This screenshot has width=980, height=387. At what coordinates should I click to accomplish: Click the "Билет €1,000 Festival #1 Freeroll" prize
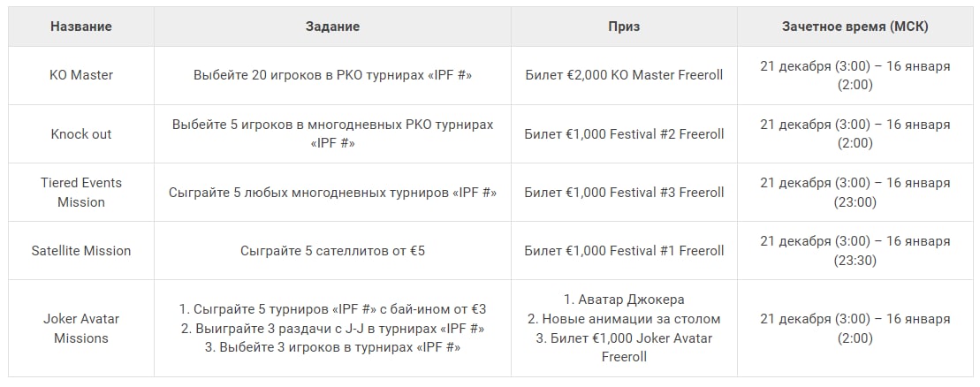click(x=624, y=251)
